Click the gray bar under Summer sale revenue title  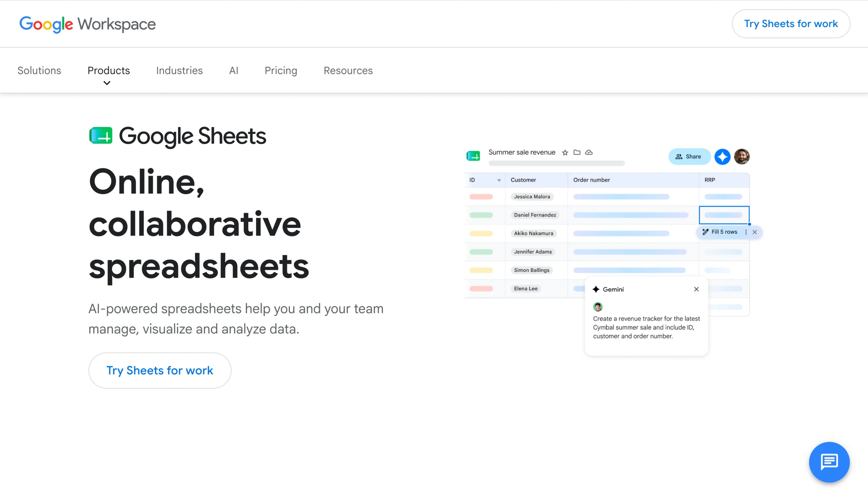point(557,164)
